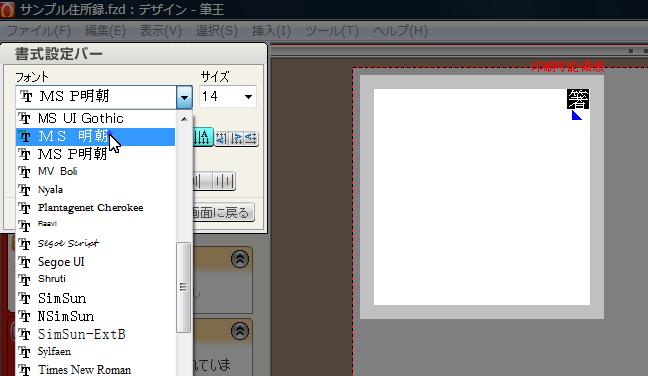
Task: Collapse the upper panel with the double-chevron button
Action: [240, 259]
